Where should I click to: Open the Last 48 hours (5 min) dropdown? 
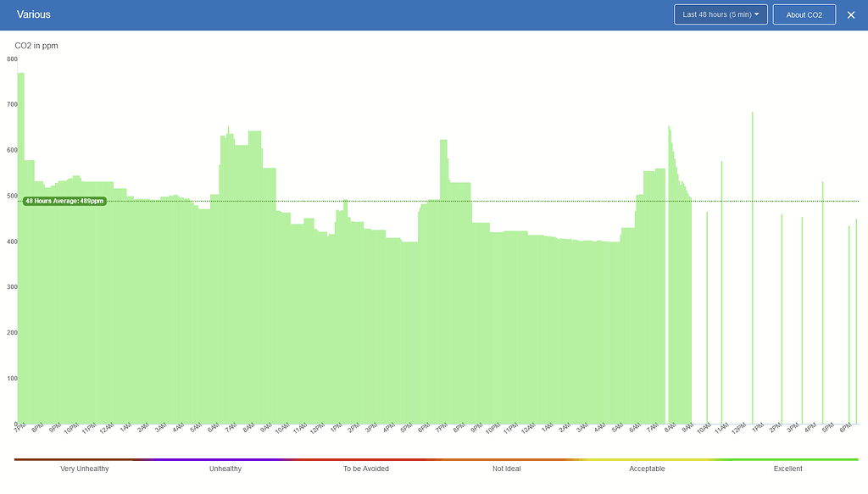pos(721,14)
